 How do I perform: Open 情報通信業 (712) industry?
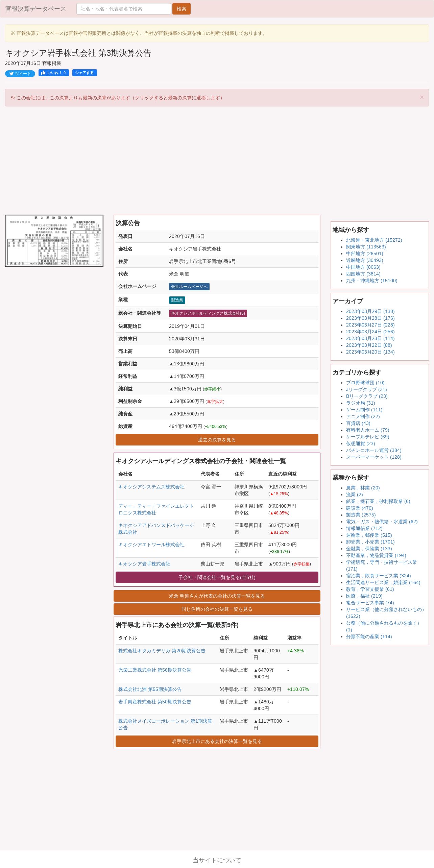pos(364,528)
